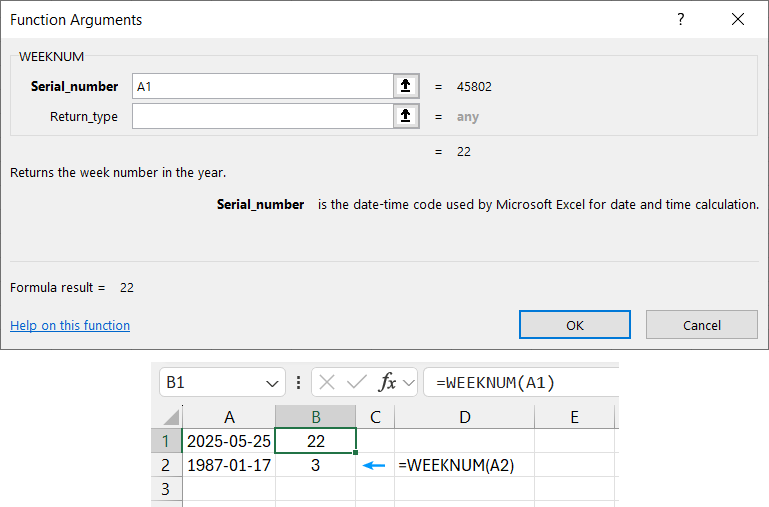This screenshot has height=507, width=769.
Task: Click into the Return_type input field
Action: pyautogui.click(x=263, y=116)
